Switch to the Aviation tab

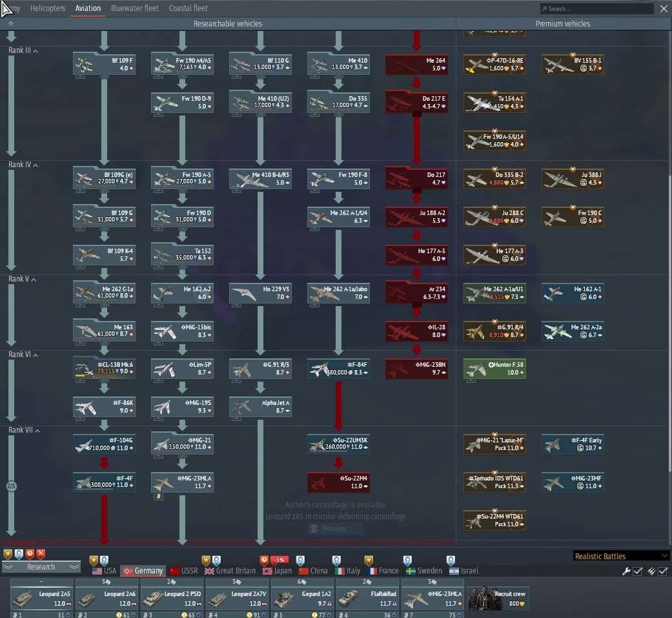click(x=88, y=8)
